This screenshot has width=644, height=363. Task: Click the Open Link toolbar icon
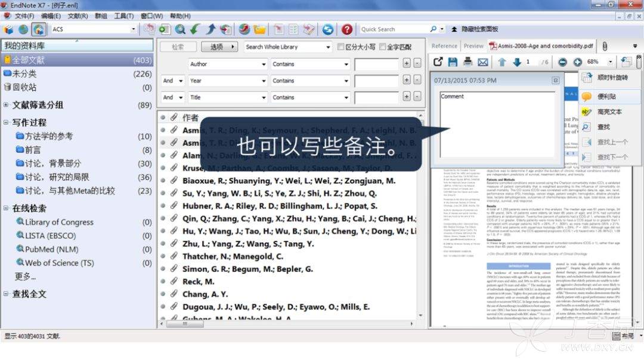point(244,29)
